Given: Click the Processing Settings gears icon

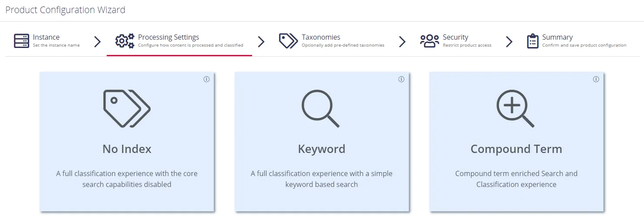Looking at the screenshot, I should tap(125, 41).
